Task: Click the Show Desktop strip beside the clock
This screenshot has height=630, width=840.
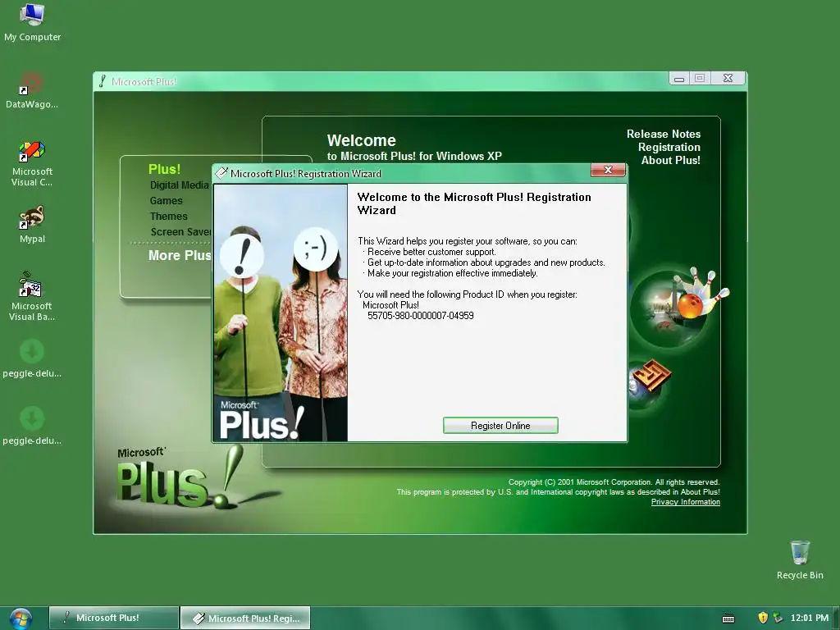Action: pos(837,619)
